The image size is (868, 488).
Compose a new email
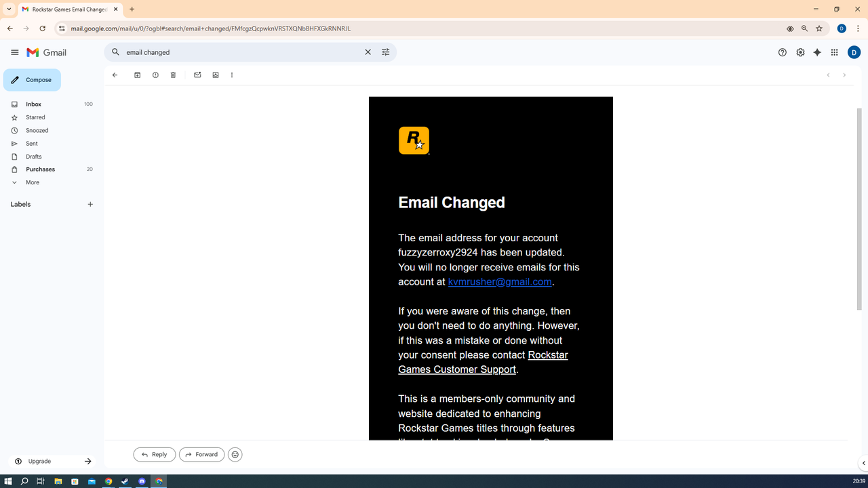[x=32, y=80]
